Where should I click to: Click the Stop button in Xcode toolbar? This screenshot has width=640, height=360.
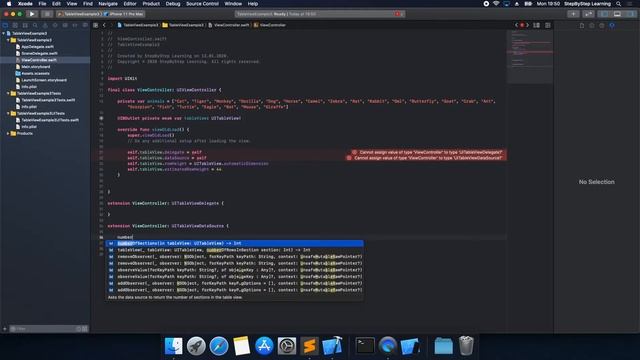pyautogui.click(x=47, y=14)
